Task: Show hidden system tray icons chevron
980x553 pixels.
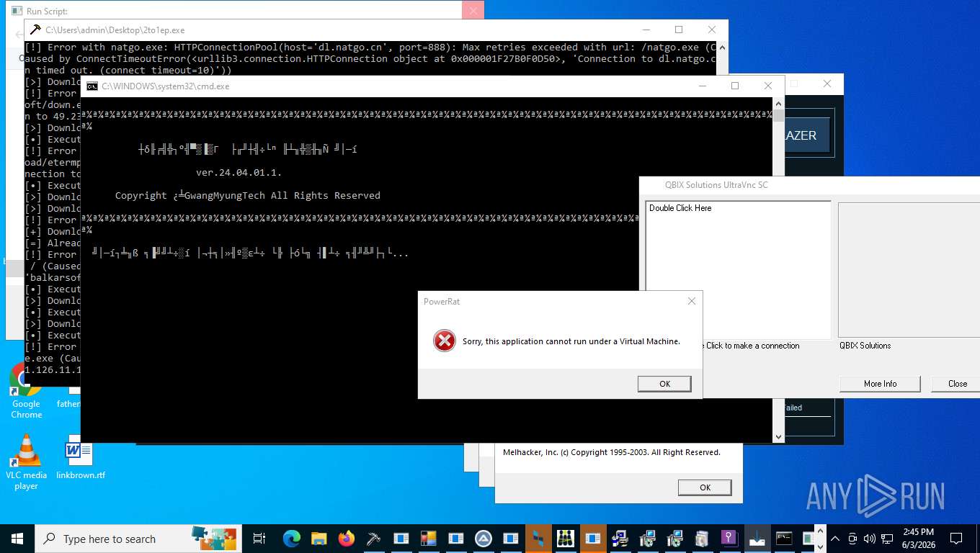Action: [835, 539]
